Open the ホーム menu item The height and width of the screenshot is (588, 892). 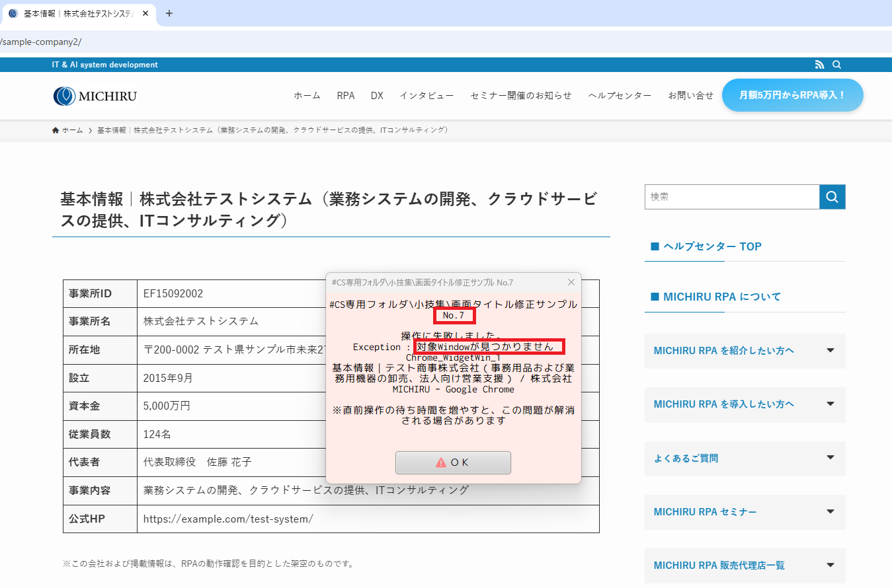pyautogui.click(x=307, y=96)
